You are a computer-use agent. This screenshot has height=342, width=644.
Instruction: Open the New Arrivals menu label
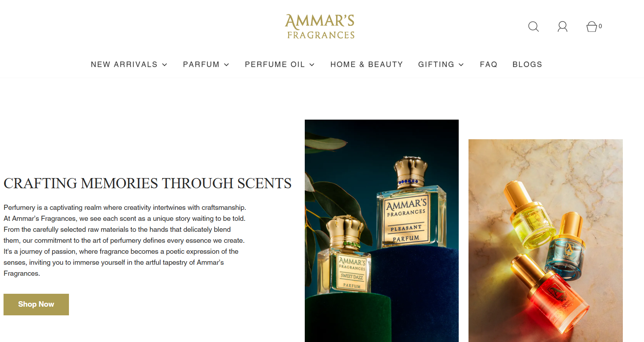tap(124, 64)
